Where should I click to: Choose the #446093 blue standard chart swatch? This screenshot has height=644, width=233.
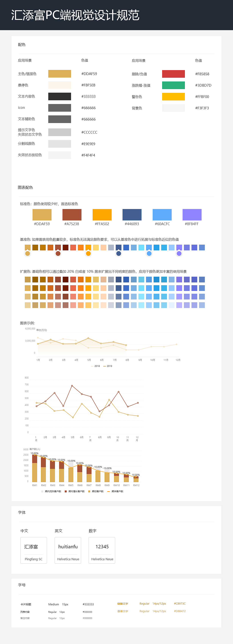pyautogui.click(x=132, y=215)
